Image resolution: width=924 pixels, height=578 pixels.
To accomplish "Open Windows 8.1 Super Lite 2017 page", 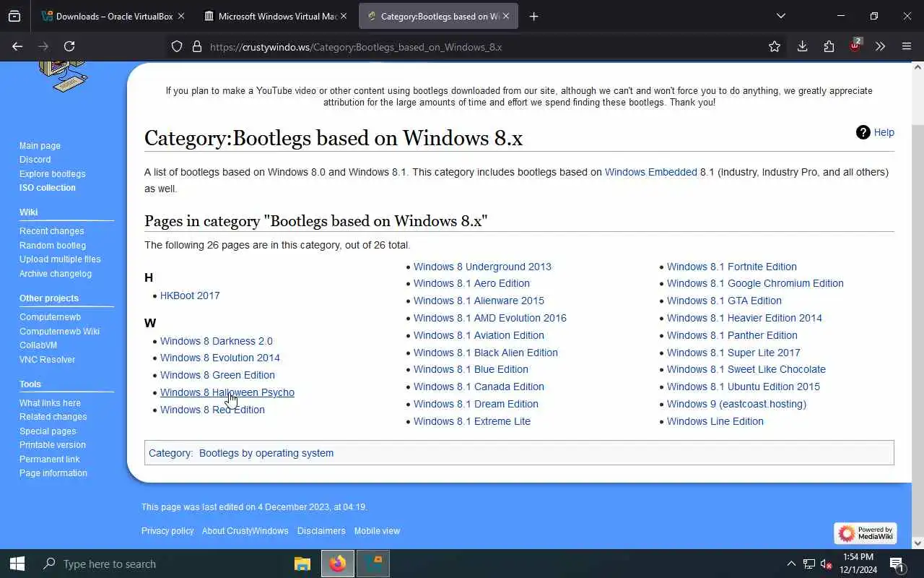I will click(x=733, y=353).
